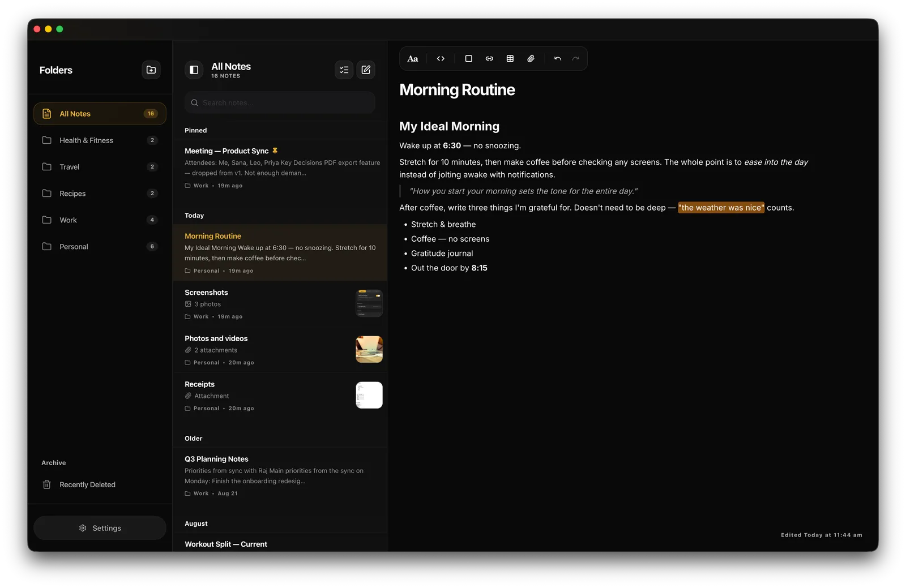The width and height of the screenshot is (906, 588).
Task: Open the Q3 Planning Notes note
Action: pyautogui.click(x=280, y=476)
